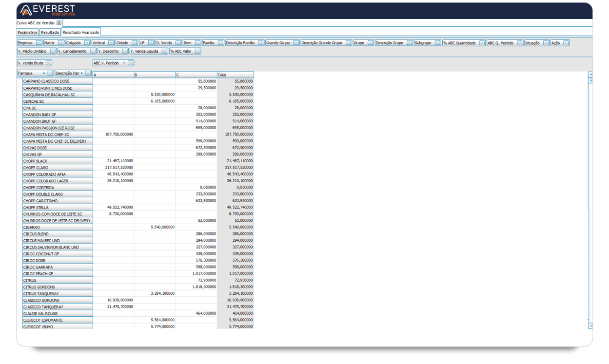Click the Total column header

(236, 75)
